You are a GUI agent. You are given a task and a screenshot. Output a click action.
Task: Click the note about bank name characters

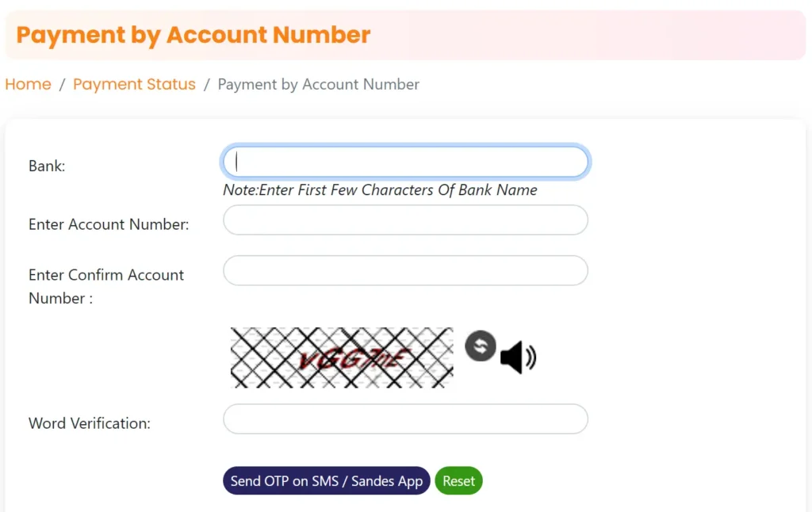(380, 190)
